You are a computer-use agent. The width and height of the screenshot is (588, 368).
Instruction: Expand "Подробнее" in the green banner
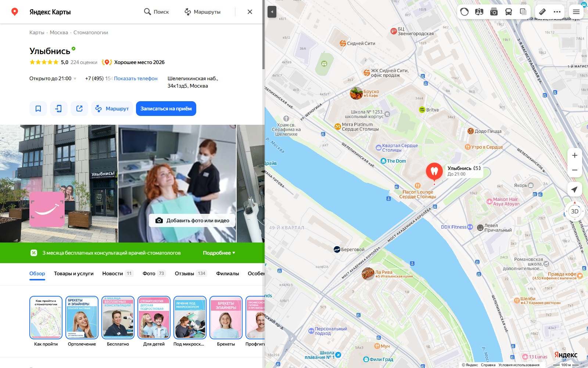tap(219, 253)
